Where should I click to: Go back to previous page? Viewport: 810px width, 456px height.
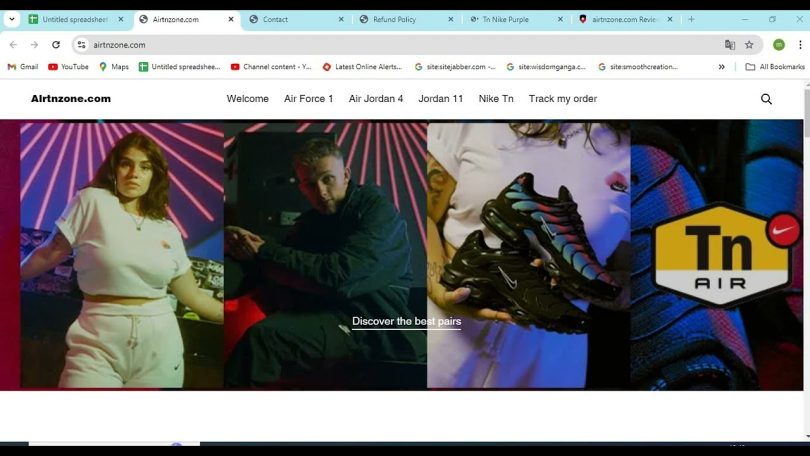pyautogui.click(x=13, y=45)
